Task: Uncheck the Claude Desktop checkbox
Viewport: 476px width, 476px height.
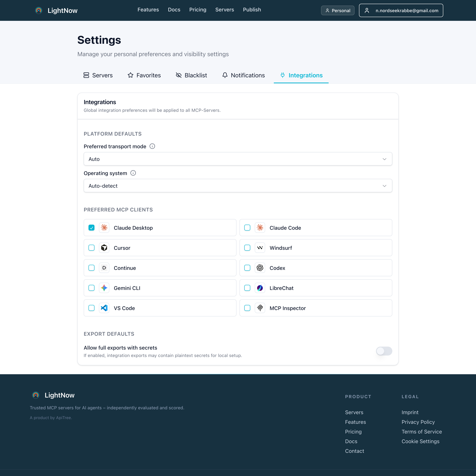Action: (x=91, y=228)
